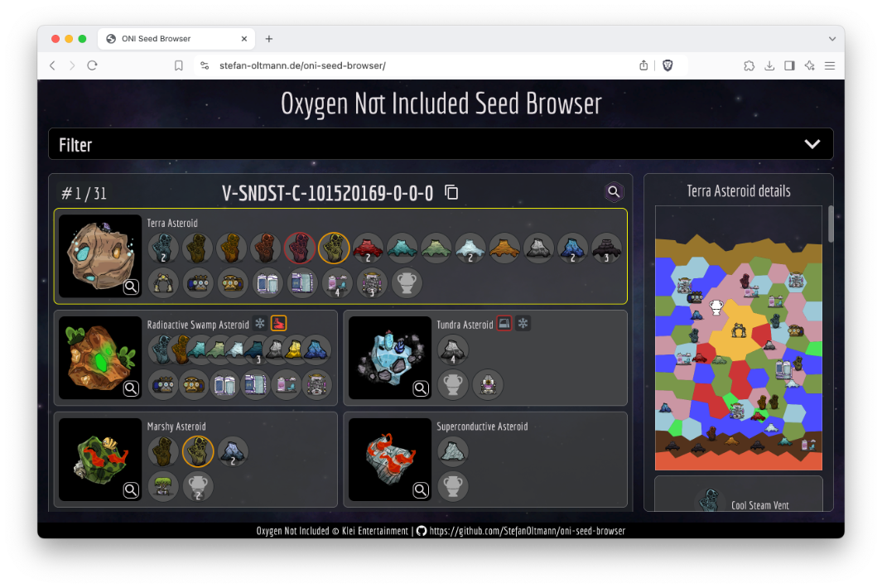Select the artifact vase on Superconductive Asteroid
882x588 pixels.
[453, 486]
